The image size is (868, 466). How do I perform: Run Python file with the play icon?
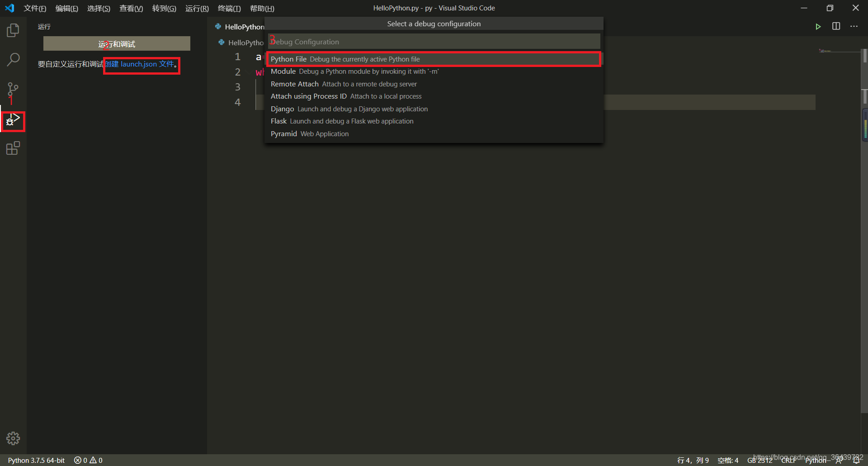pyautogui.click(x=818, y=27)
